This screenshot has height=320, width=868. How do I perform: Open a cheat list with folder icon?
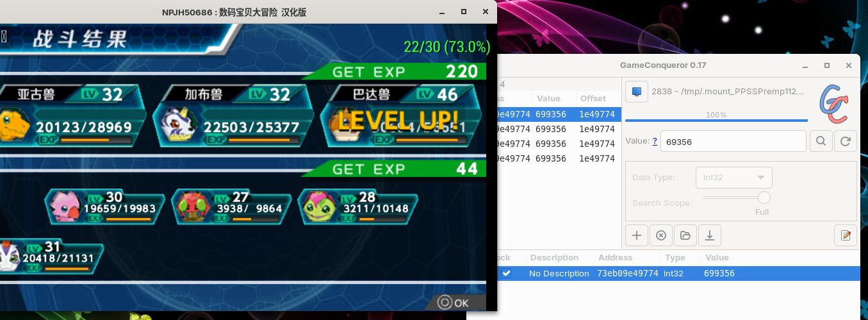pyautogui.click(x=685, y=235)
